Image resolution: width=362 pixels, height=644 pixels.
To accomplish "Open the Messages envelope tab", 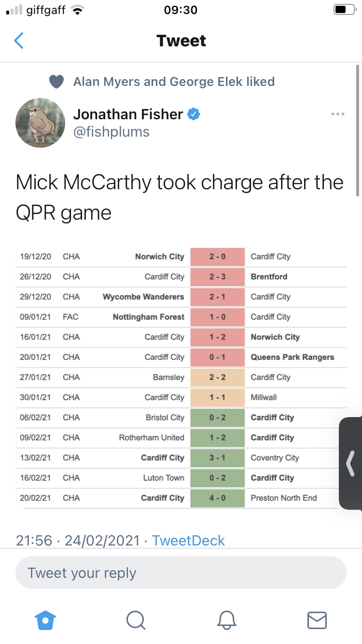I will coord(317,620).
